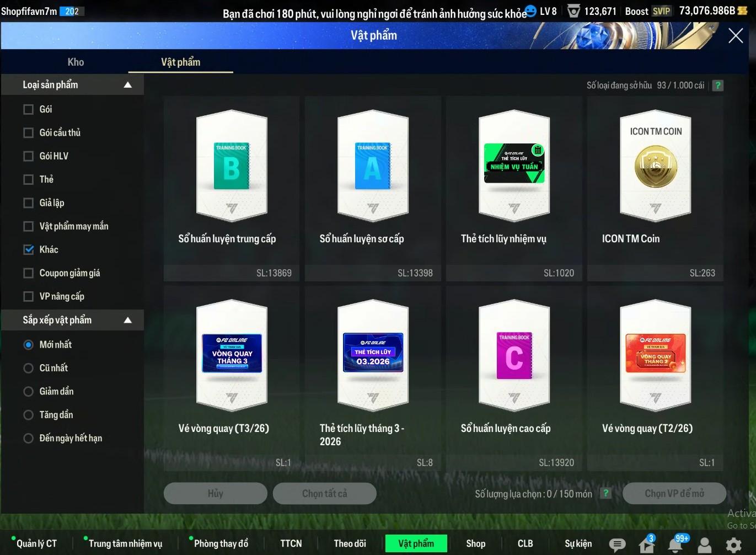Click help icon next to selection quantity
The image size is (756, 555).
click(605, 493)
